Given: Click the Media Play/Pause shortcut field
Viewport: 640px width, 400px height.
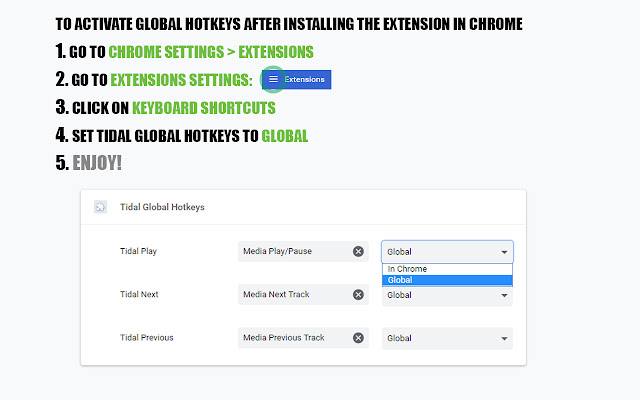Looking at the screenshot, I should point(303,251).
